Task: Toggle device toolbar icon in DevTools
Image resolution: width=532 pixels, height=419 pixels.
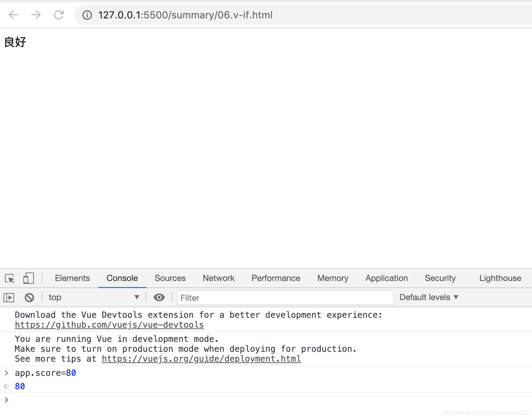Action: 29,278
